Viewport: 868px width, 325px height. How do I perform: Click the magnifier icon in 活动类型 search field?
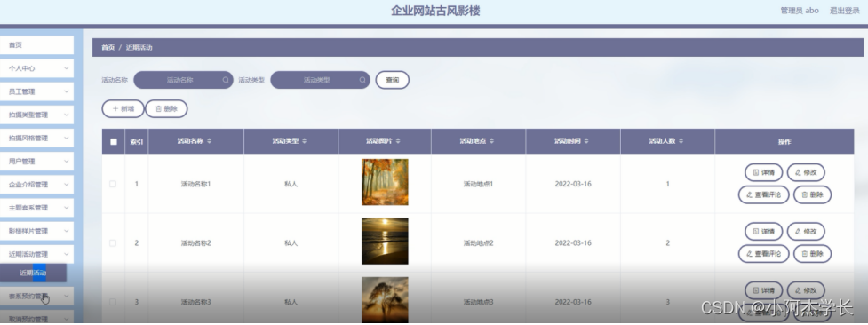tap(362, 80)
